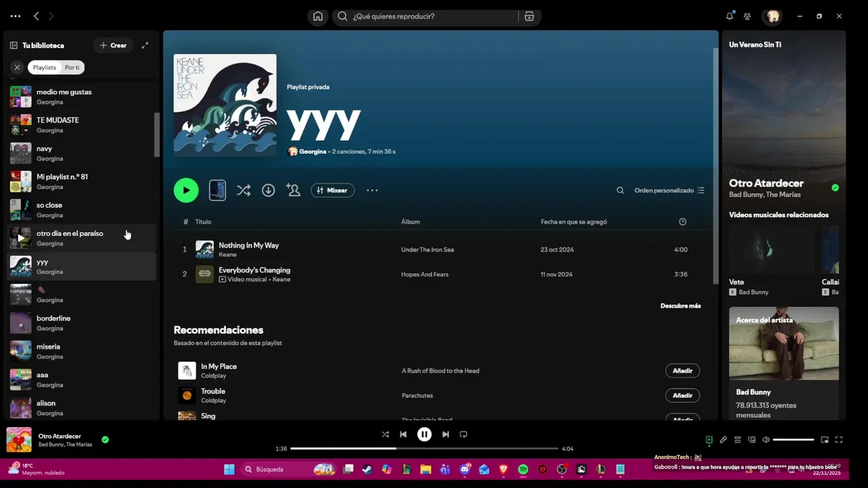Open the Georgina profile link under the title
The width and height of the screenshot is (868, 488).
(x=313, y=152)
